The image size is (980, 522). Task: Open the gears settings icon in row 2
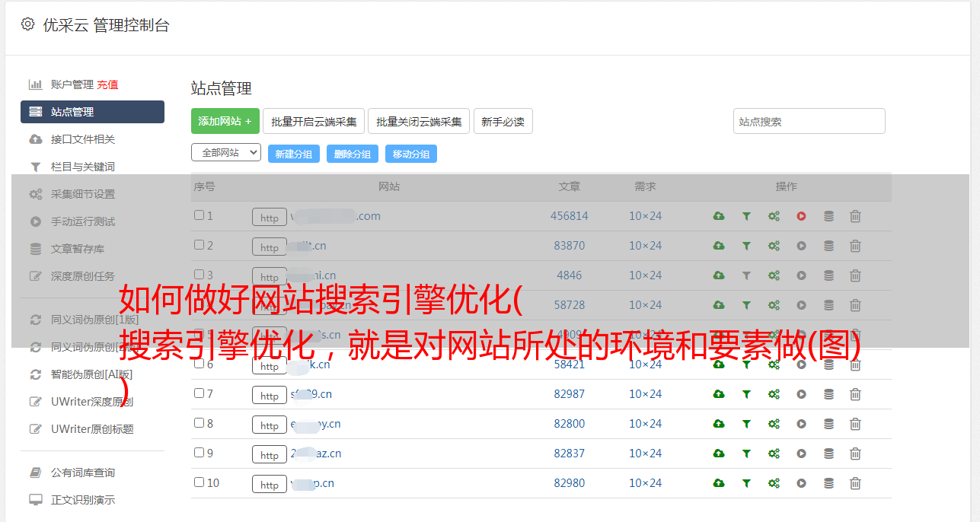pos(774,246)
